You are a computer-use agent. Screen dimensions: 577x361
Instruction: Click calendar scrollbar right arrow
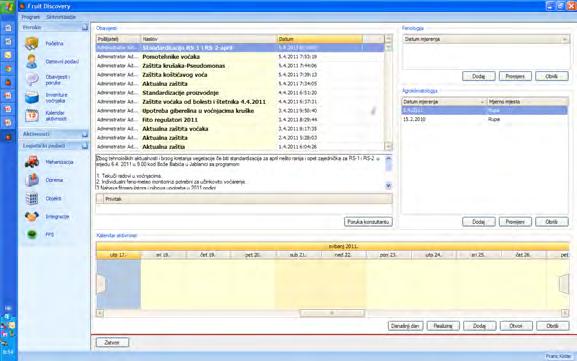pos(565,313)
